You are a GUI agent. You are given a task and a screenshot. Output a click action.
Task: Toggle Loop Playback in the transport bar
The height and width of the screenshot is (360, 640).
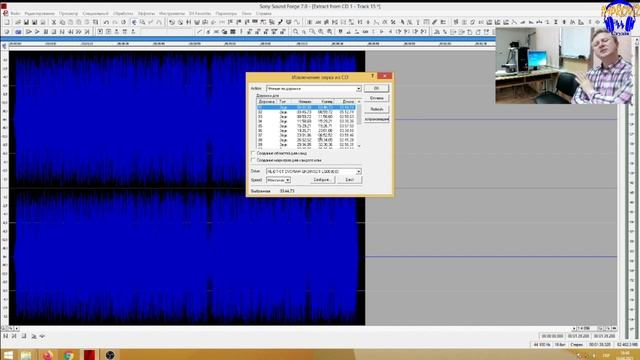coord(18,31)
